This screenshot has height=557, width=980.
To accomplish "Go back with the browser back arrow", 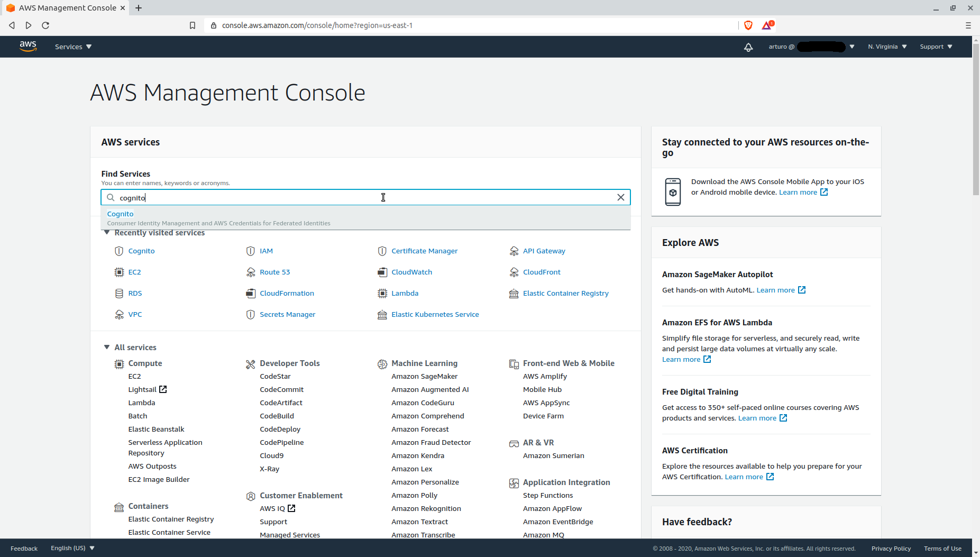I will click(x=12, y=25).
